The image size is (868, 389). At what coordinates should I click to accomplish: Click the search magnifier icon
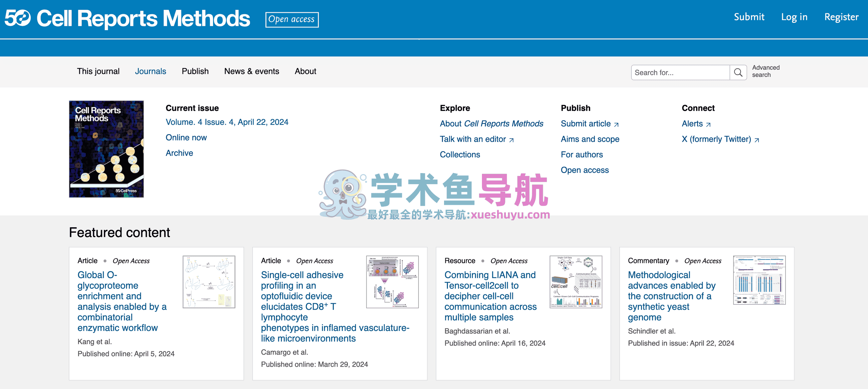pyautogui.click(x=738, y=73)
